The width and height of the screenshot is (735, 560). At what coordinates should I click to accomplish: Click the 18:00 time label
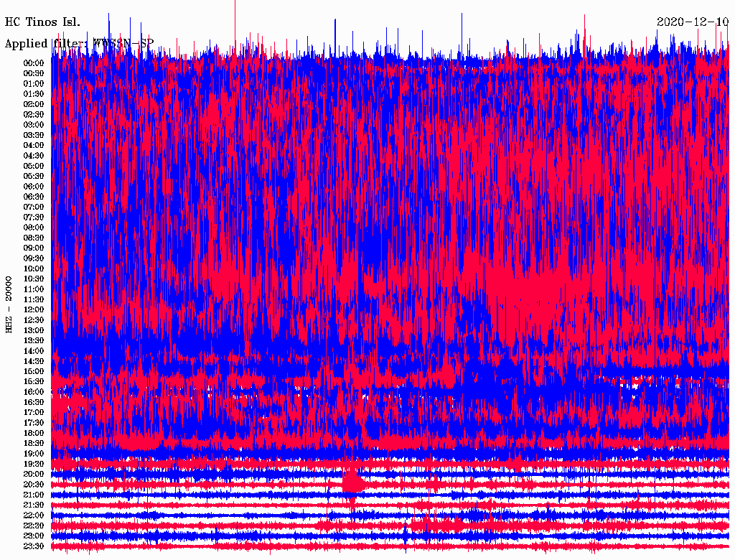pos(33,433)
